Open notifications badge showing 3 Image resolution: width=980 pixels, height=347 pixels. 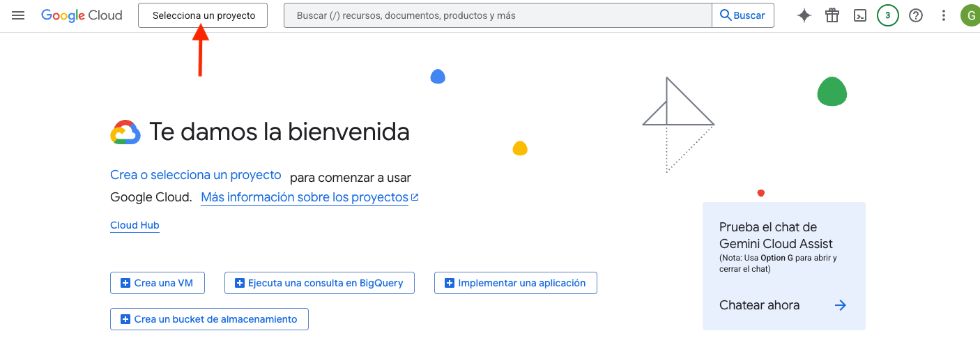click(887, 15)
